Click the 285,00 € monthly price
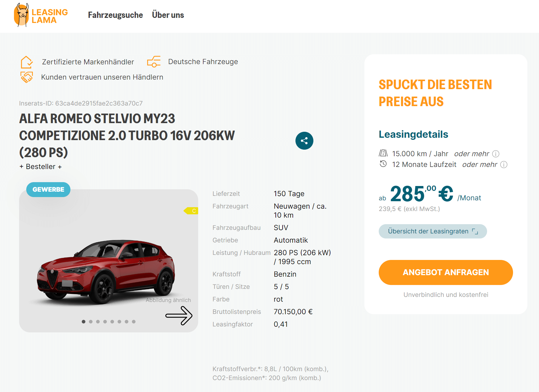This screenshot has width=539, height=392. pos(422,194)
